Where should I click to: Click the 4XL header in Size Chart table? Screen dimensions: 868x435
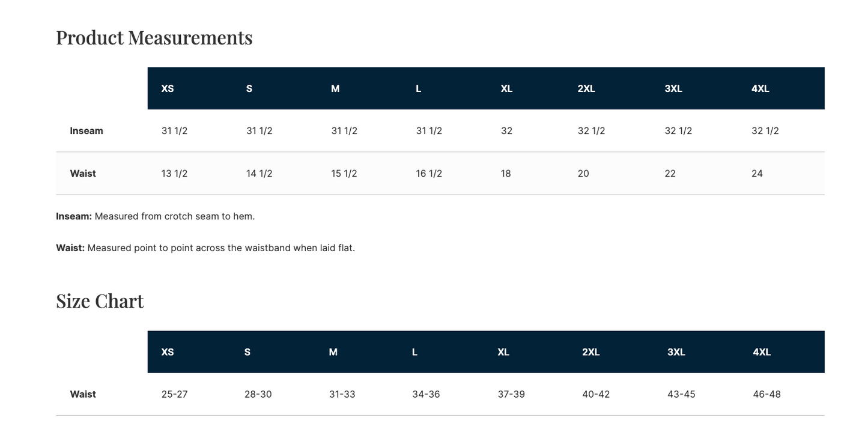point(762,352)
